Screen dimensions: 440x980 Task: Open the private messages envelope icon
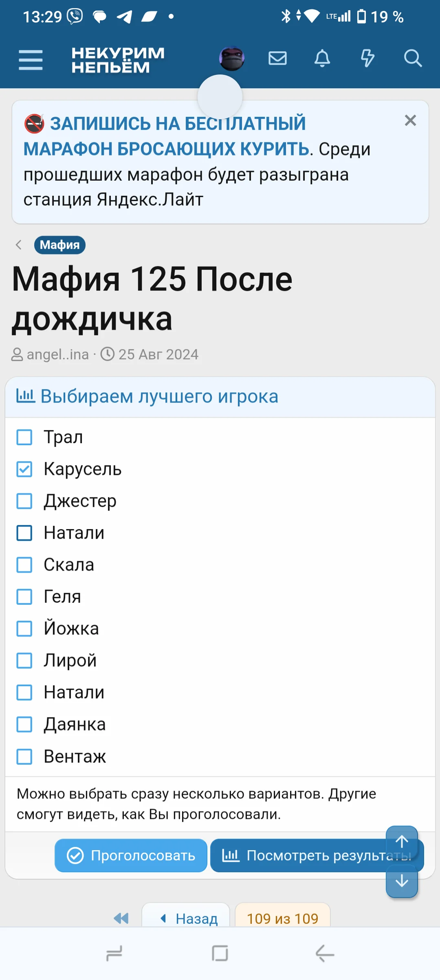click(x=277, y=58)
